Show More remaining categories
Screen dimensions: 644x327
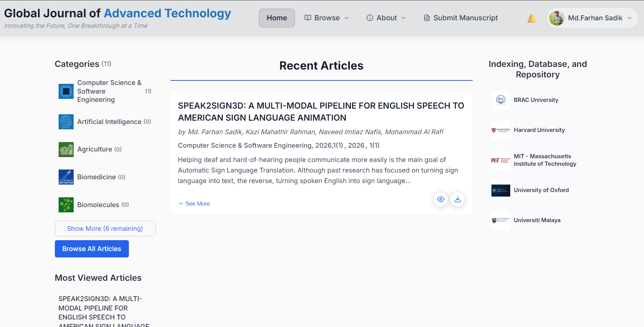pyautogui.click(x=105, y=229)
